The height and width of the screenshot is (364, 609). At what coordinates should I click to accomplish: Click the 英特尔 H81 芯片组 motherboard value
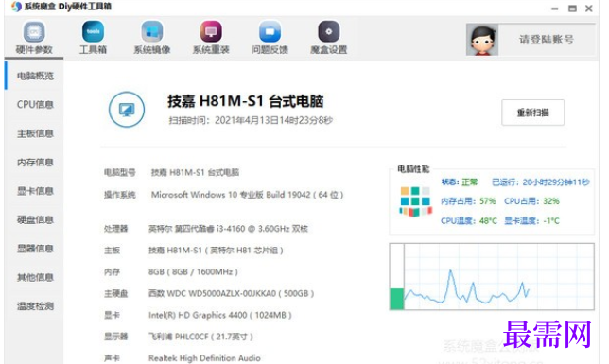(x=216, y=251)
